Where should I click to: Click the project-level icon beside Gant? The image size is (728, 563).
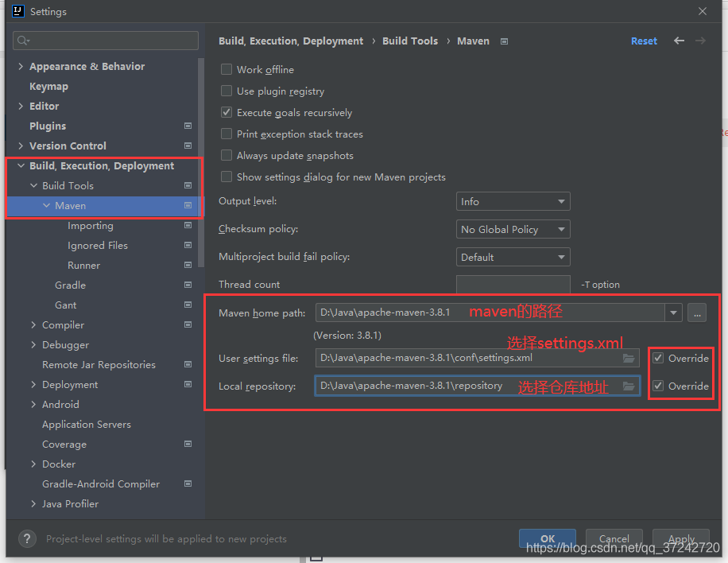(x=188, y=305)
